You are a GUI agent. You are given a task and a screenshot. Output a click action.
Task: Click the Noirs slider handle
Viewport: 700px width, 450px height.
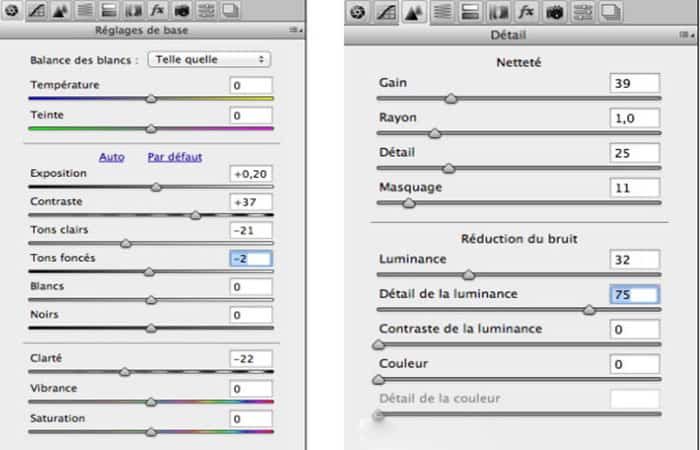click(x=151, y=329)
